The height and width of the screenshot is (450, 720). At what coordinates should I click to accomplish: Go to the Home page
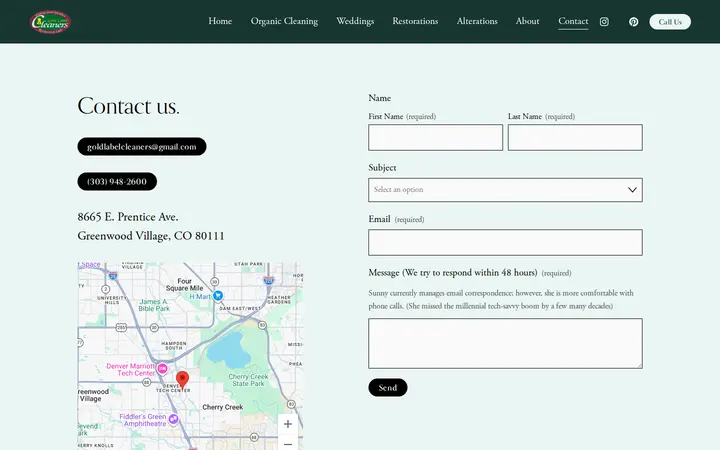coord(220,21)
